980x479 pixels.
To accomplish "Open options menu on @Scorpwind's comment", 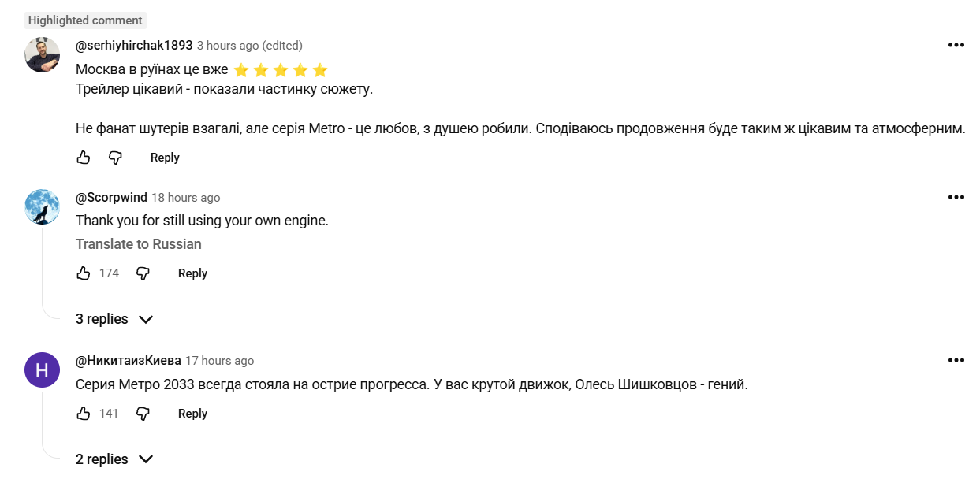I will 956,196.
